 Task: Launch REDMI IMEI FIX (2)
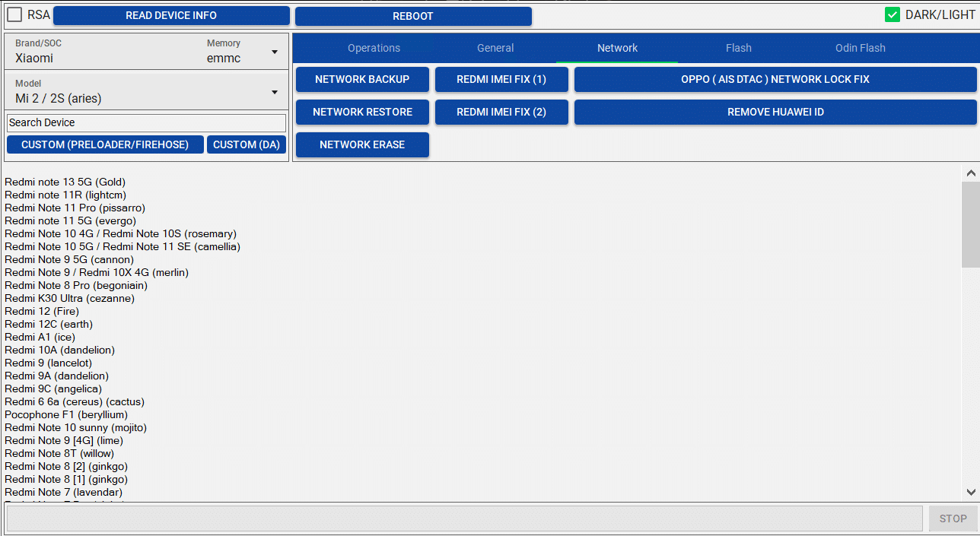tap(501, 112)
